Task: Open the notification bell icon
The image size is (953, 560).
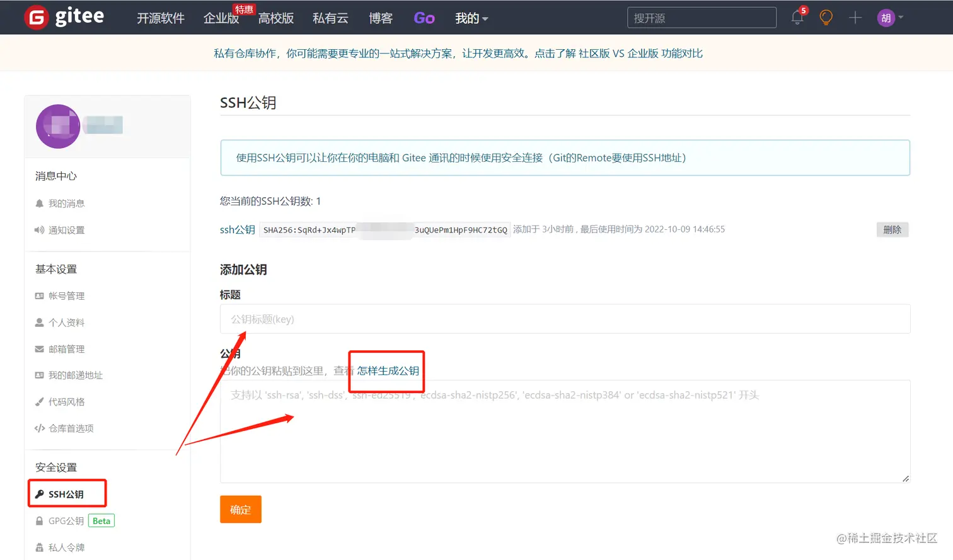Action: [x=797, y=18]
